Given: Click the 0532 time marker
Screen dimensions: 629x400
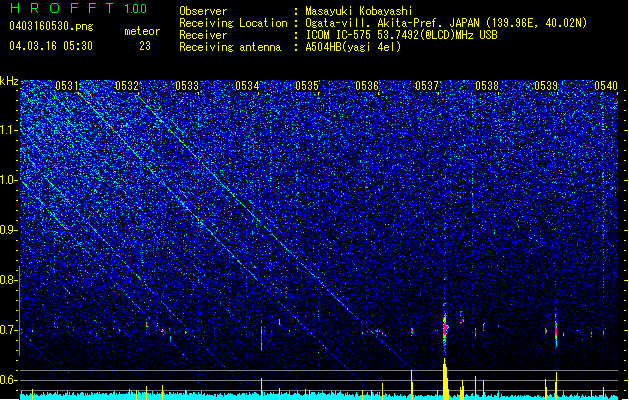Looking at the screenshot, I should [x=127, y=86].
